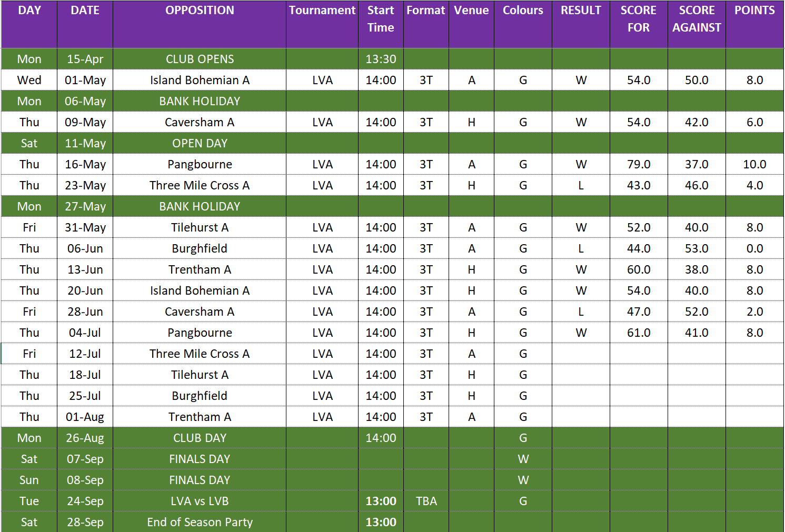
Task: Select the DATE column header
Action: [x=85, y=24]
